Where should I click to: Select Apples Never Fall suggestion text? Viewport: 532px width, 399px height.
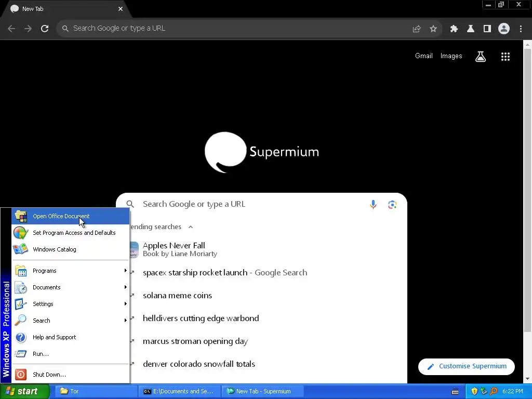174,246
